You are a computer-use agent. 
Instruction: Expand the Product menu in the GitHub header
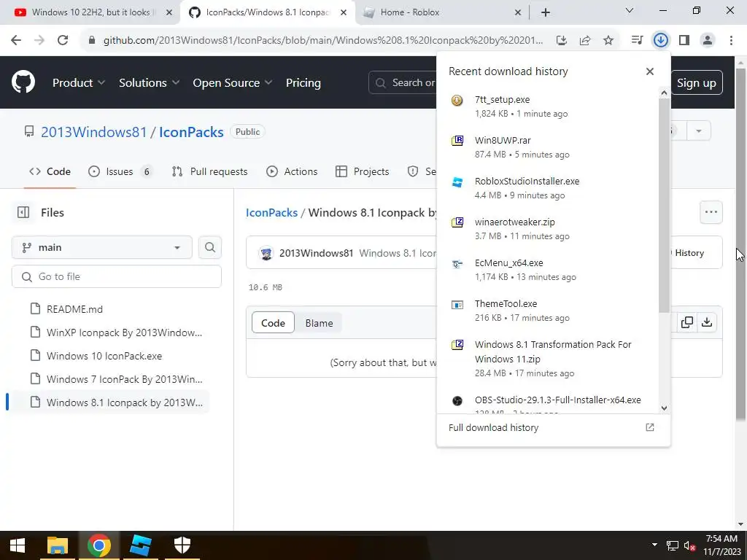pos(79,83)
